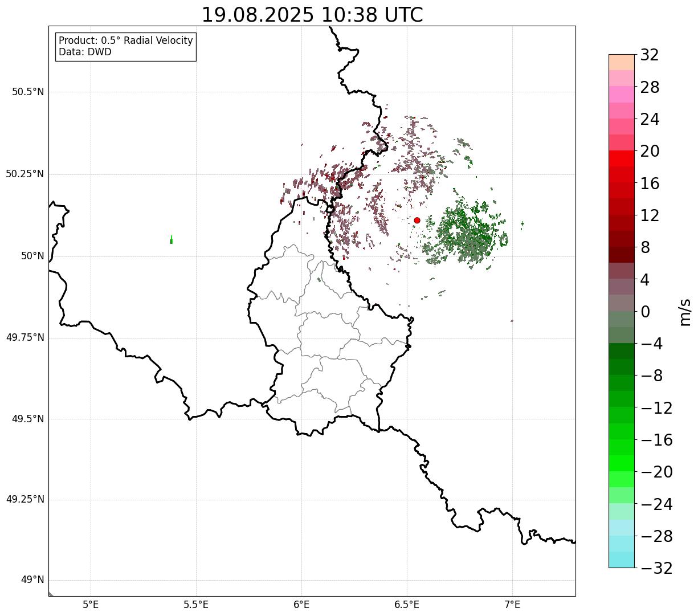698x616 pixels.
Task: Click the 5.5°E longitude label
Action: [196, 605]
